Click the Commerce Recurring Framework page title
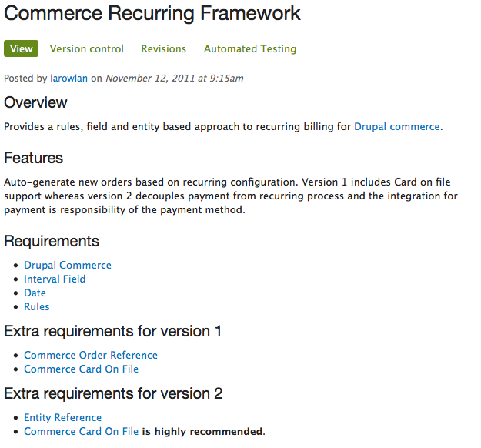The height and width of the screenshot is (448, 481). tap(152, 14)
